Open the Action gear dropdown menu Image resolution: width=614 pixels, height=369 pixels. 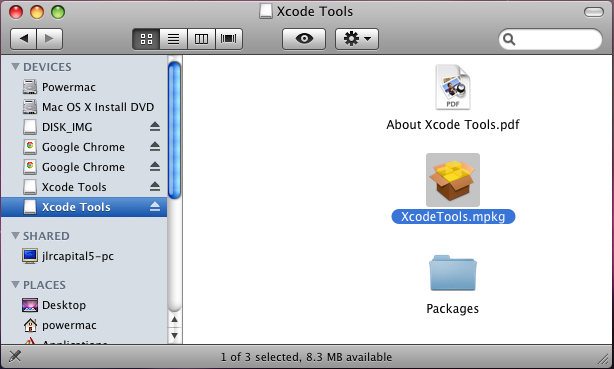click(x=357, y=39)
